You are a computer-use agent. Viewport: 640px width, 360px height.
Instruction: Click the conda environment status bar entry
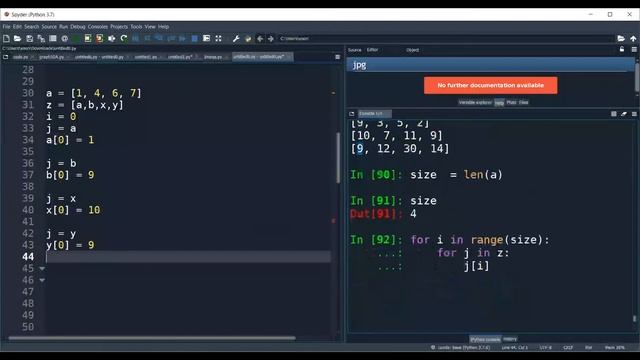pyautogui.click(x=460, y=347)
